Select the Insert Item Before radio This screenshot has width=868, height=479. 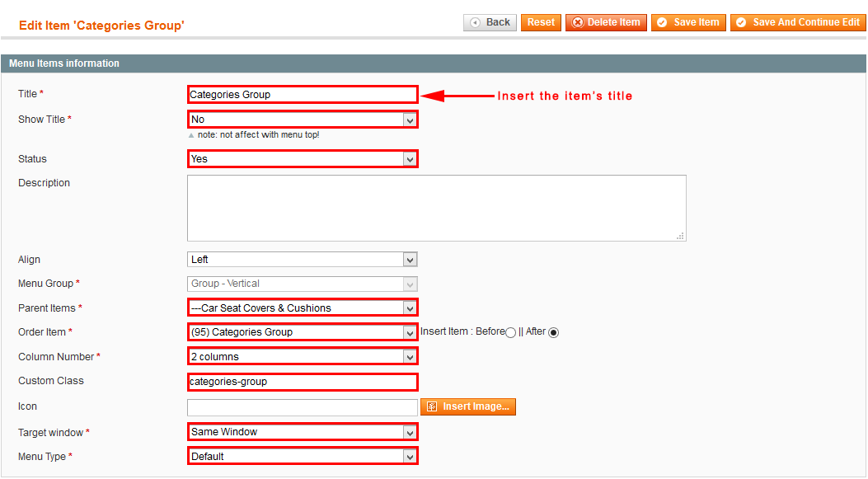point(510,332)
